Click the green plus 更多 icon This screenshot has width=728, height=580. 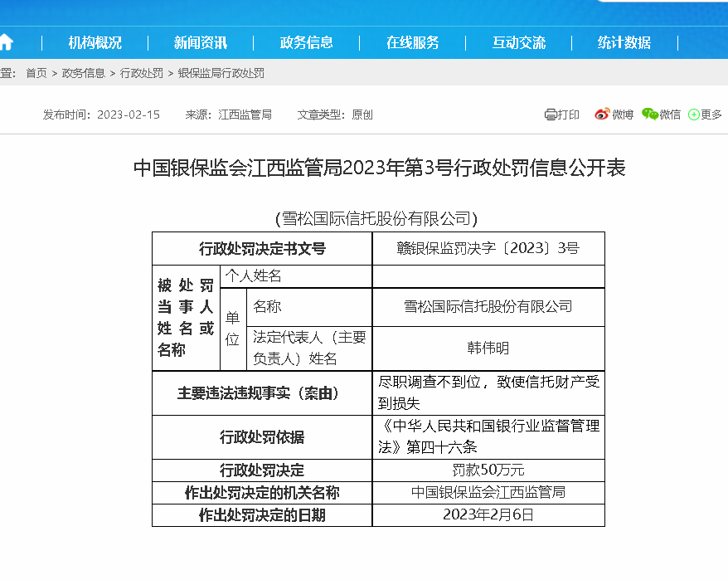coord(694,115)
